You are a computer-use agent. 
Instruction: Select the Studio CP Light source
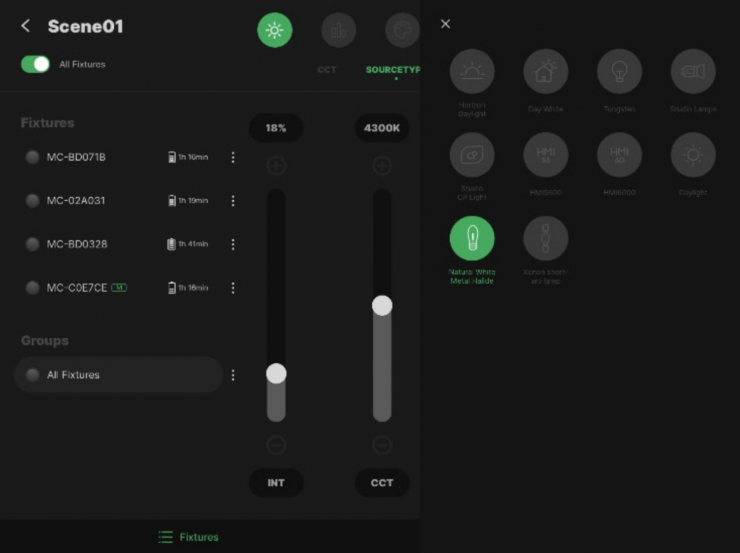(x=472, y=155)
